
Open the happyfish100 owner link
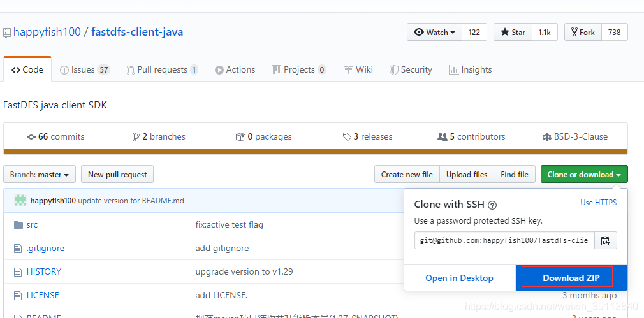pyautogui.click(x=47, y=32)
